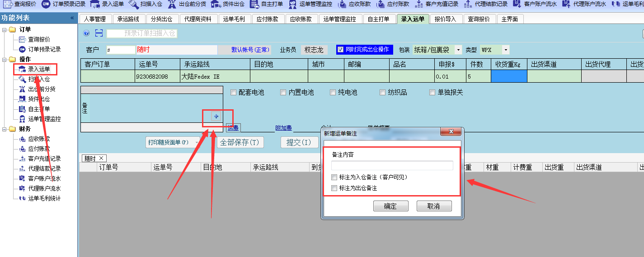This screenshot has width=644, height=257.
Task: Click the 出仓前分货 toolbar icon
Action: tap(172, 4)
